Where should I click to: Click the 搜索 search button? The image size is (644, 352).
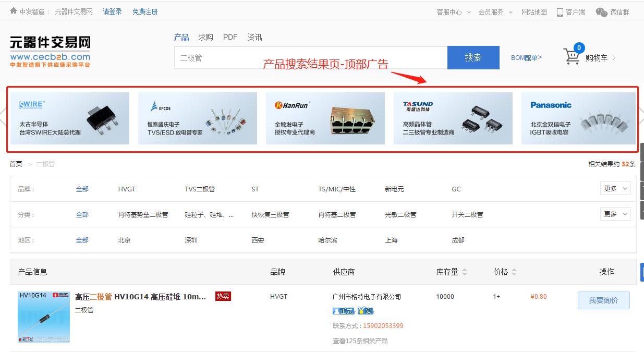point(473,57)
